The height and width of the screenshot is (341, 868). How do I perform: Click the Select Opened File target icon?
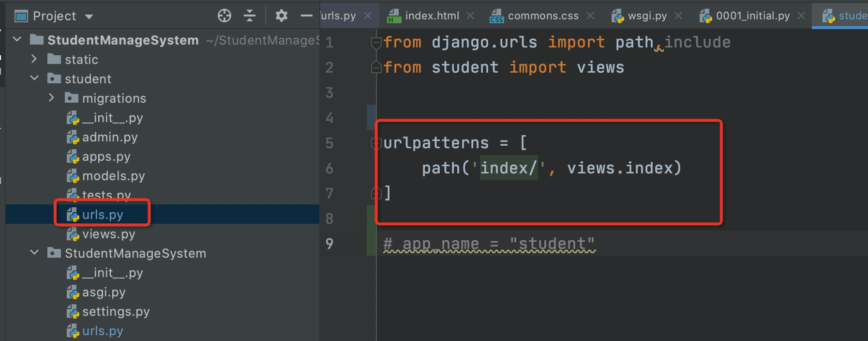click(224, 16)
